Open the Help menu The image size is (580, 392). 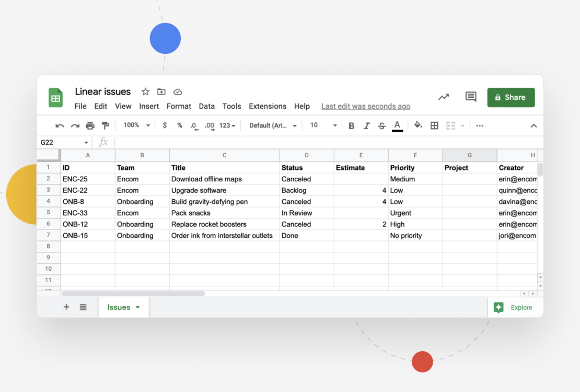tap(302, 106)
